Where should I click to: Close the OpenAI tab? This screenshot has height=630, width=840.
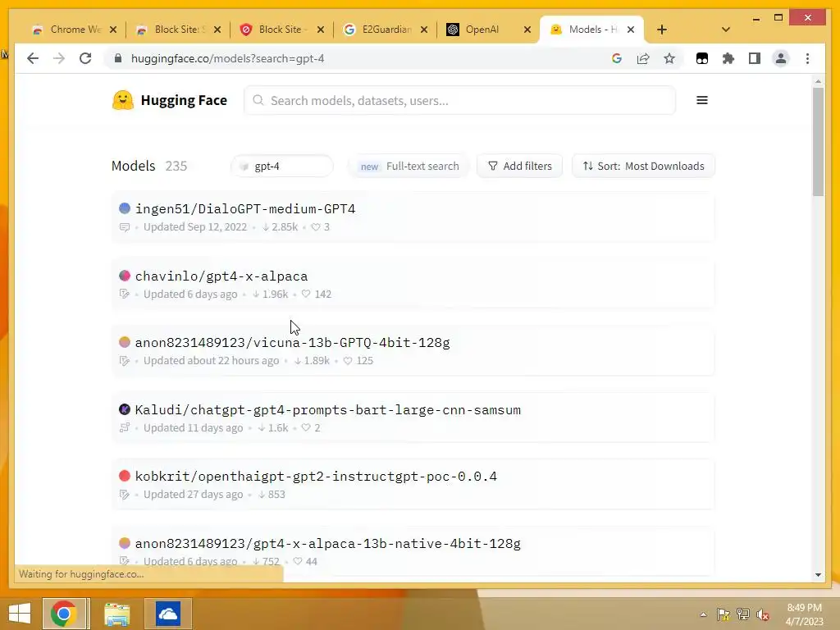527,30
